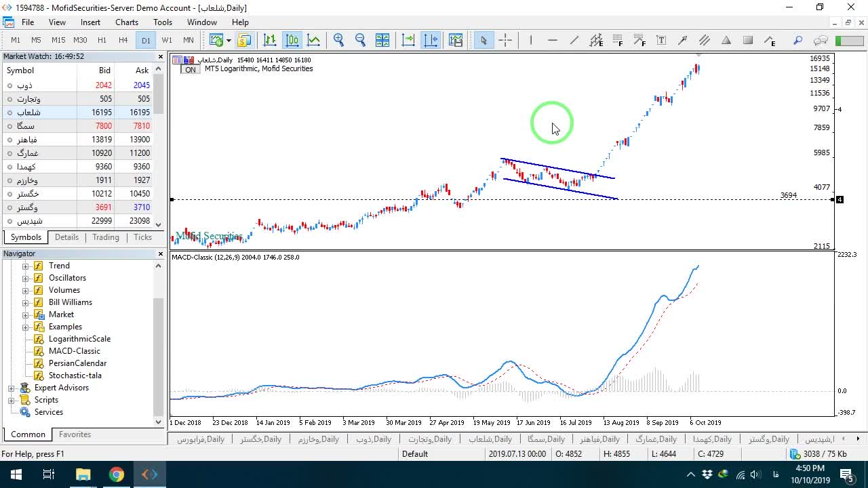This screenshot has height=488, width=868.
Task: Select the equidistant channel E tool
Action: tap(596, 40)
